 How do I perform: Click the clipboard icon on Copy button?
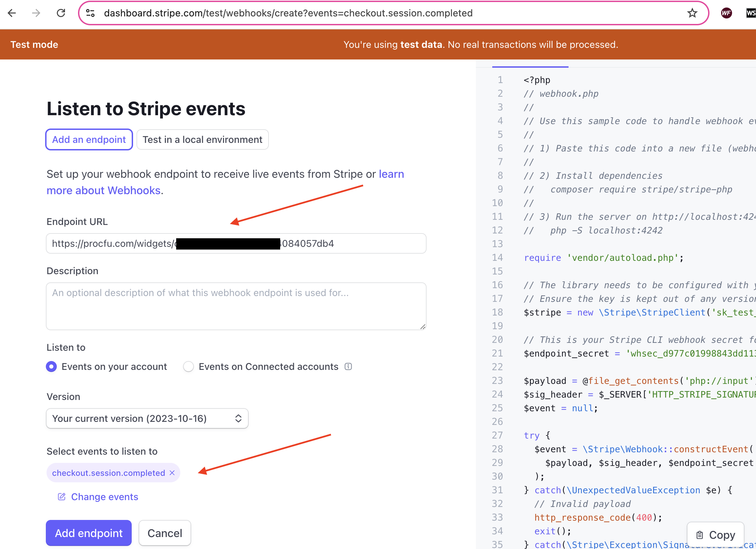[x=700, y=535]
